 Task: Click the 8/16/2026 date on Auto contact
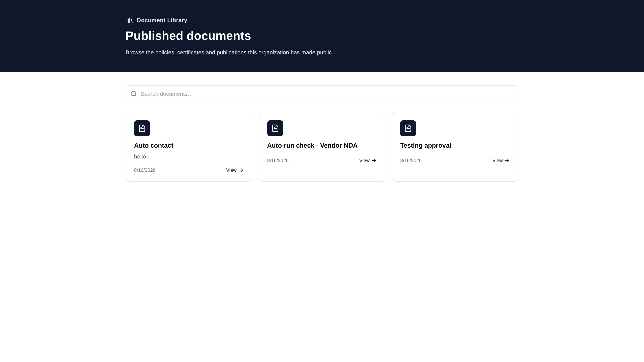[x=145, y=170]
